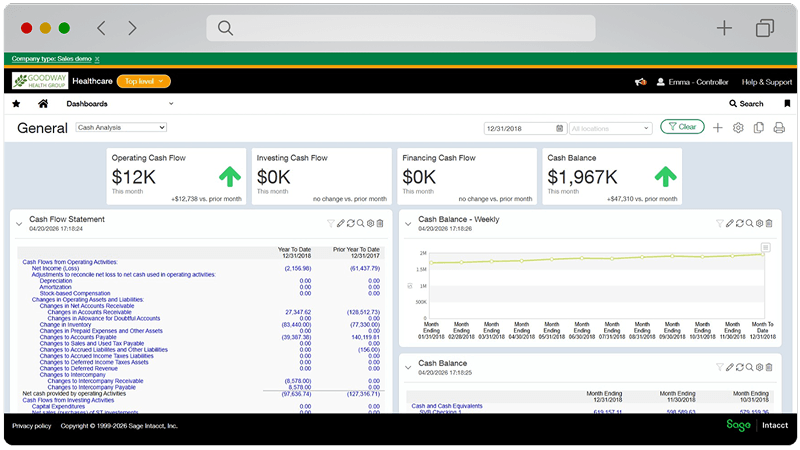
Task: Click the duplicate dashboard icon
Action: [x=759, y=128]
